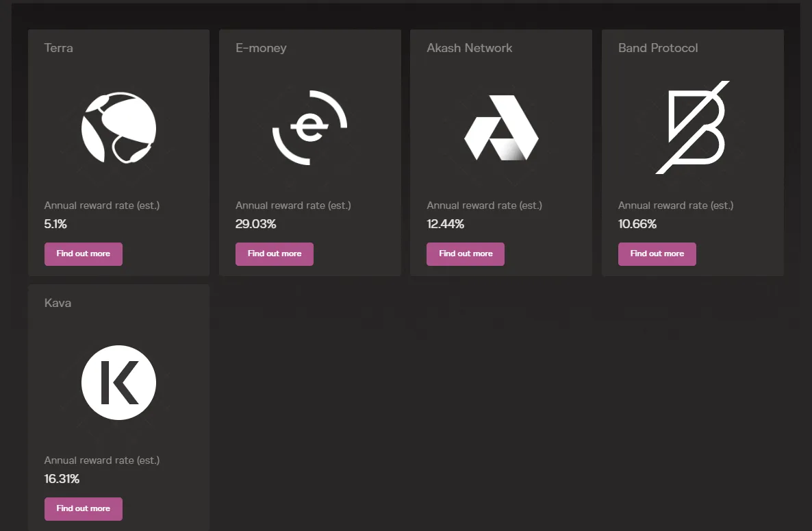The width and height of the screenshot is (812, 531).
Task: Find out more about Terra
Action: click(x=84, y=254)
